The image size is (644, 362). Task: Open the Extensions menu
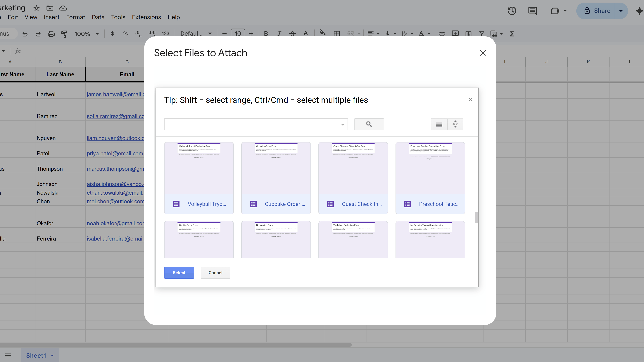146,17
